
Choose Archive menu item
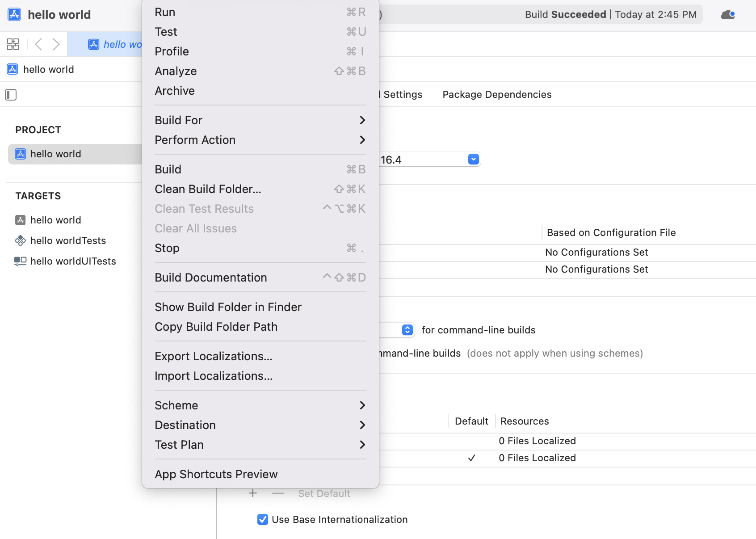point(260,91)
